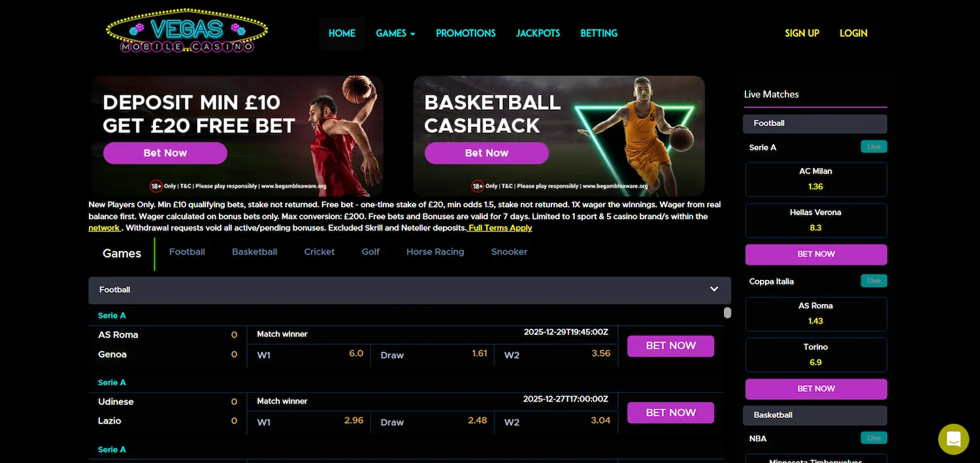Open the live chat bubble
The height and width of the screenshot is (463, 980).
click(953, 439)
